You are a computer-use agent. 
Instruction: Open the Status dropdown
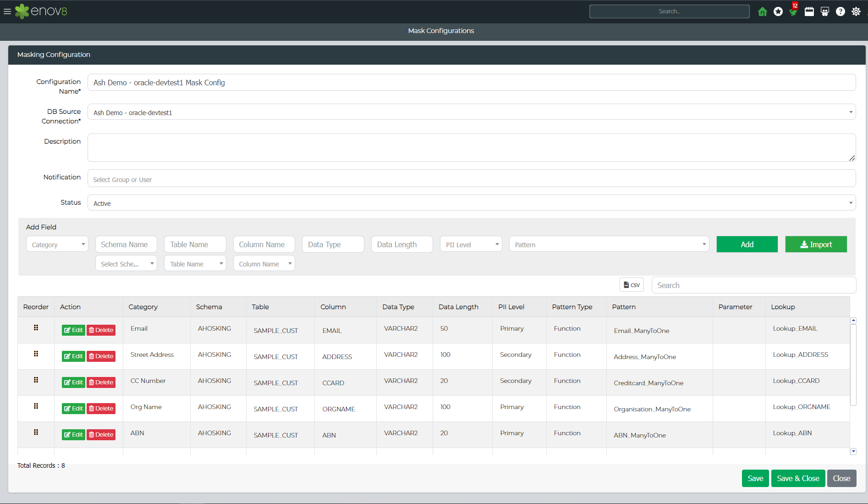tap(472, 203)
